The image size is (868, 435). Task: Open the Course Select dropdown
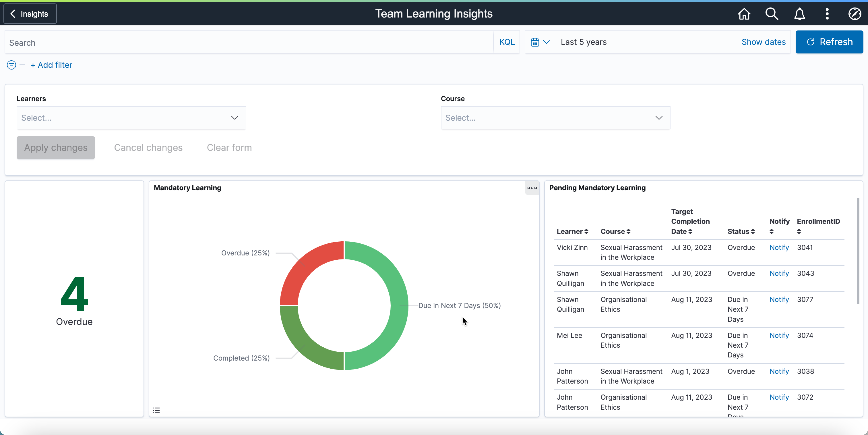555,118
